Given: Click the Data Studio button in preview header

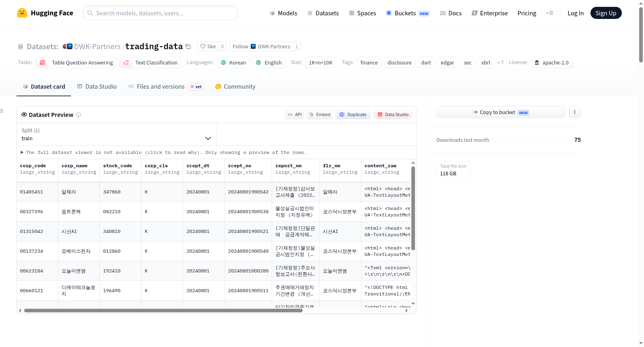Looking at the screenshot, I should (393, 114).
